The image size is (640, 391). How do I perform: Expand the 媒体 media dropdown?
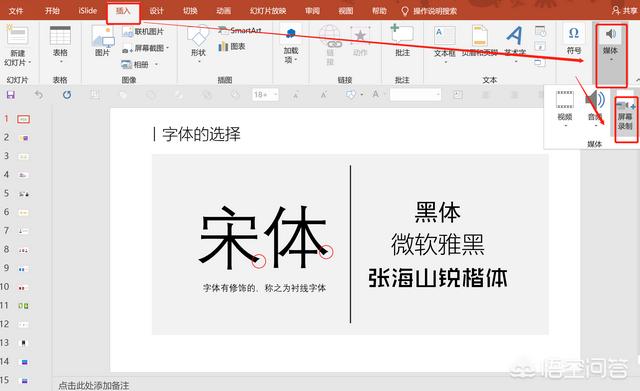tap(611, 55)
